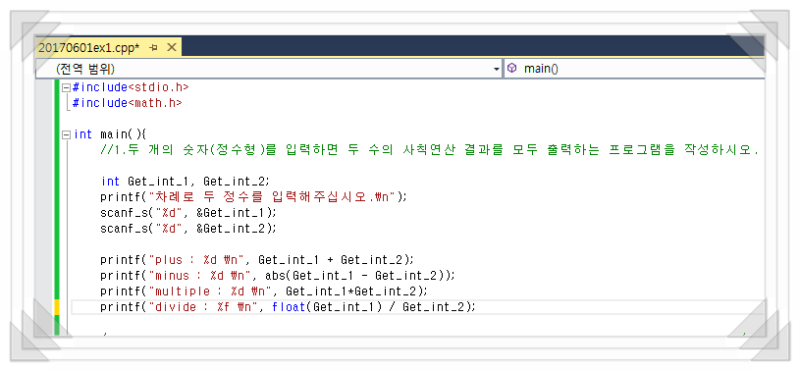Close the 20170601ex1.cpp tab

point(171,48)
